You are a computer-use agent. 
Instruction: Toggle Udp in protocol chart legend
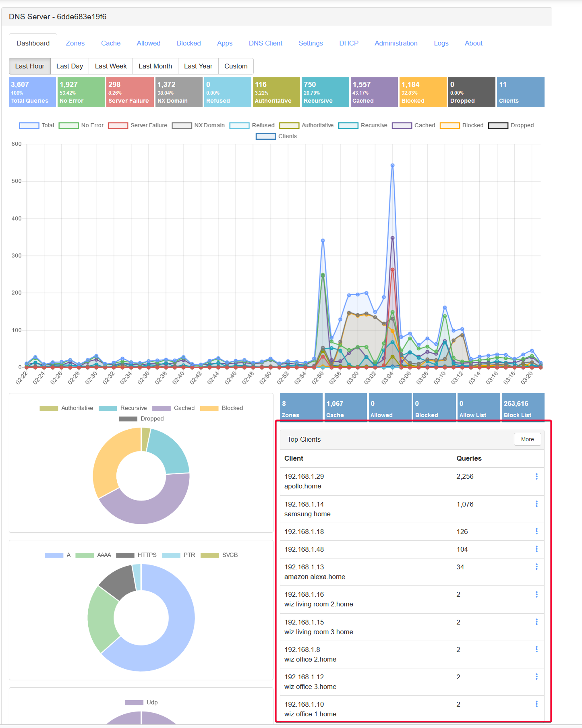tap(141, 702)
